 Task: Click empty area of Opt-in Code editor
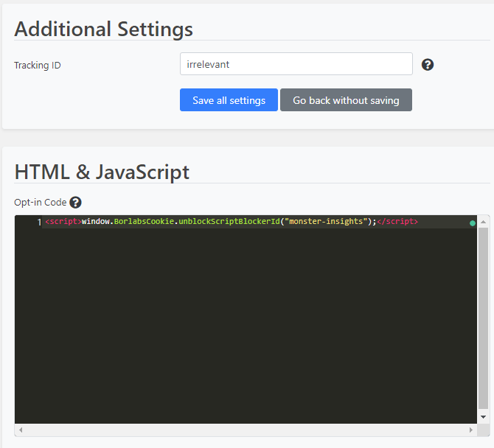click(246, 324)
